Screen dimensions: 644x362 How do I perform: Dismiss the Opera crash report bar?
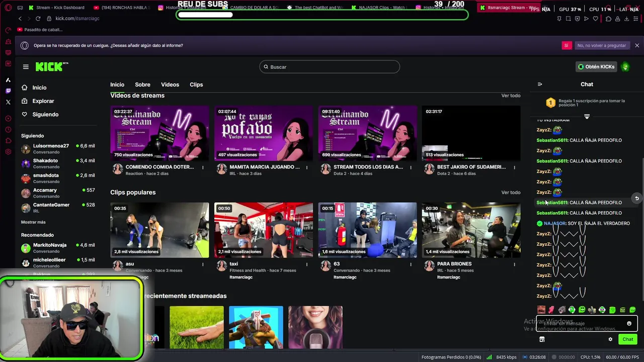point(637,45)
